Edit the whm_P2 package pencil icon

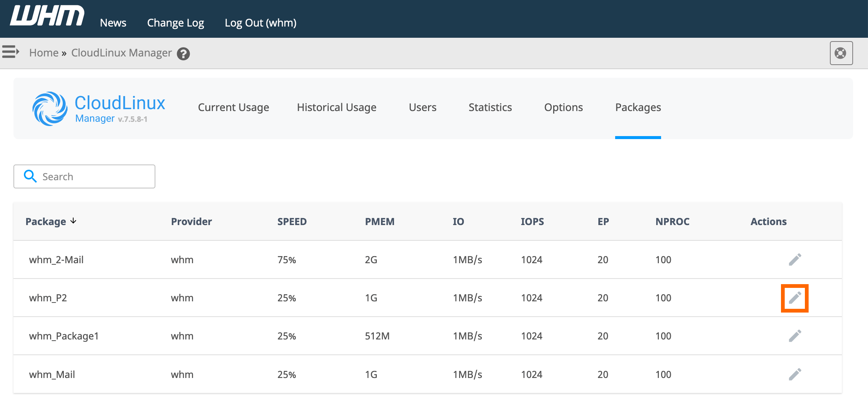(795, 298)
